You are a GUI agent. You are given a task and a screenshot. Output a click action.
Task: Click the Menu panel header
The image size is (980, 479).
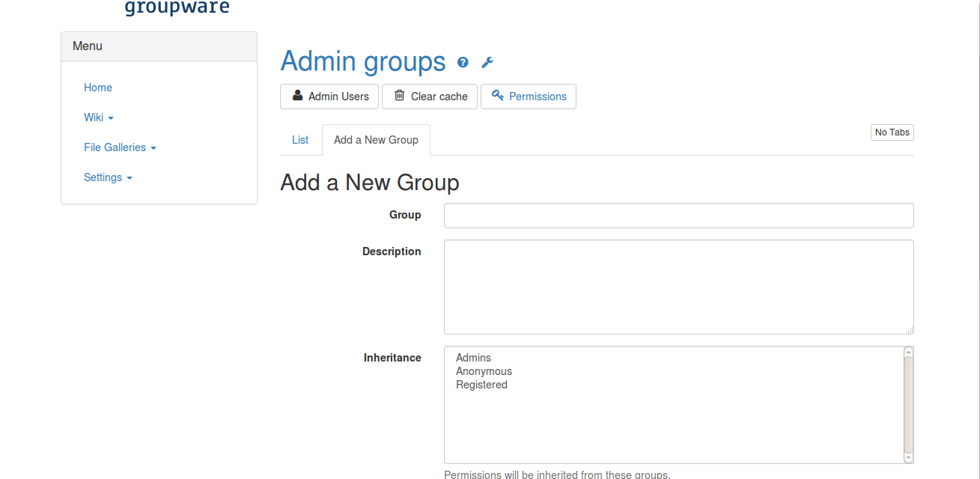tap(159, 46)
